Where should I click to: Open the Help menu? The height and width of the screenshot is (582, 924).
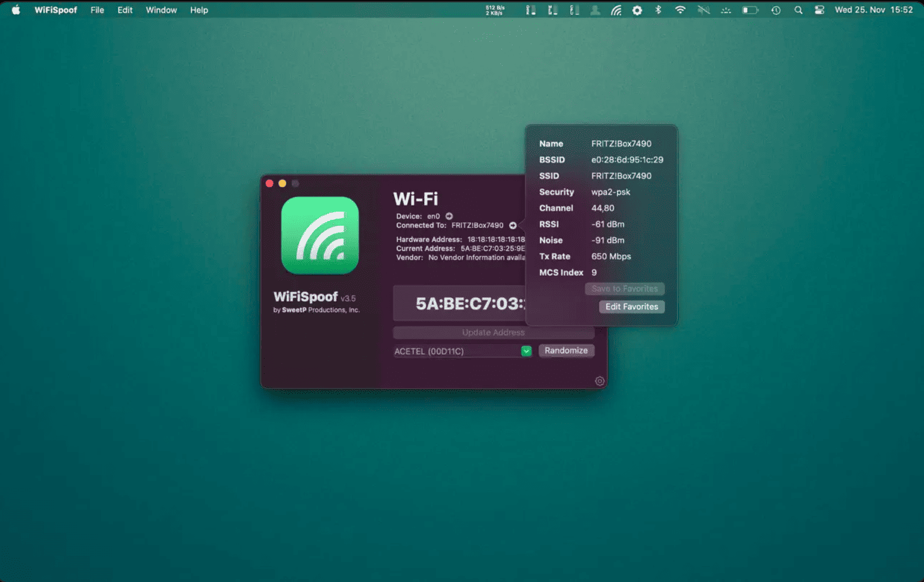pyautogui.click(x=199, y=10)
